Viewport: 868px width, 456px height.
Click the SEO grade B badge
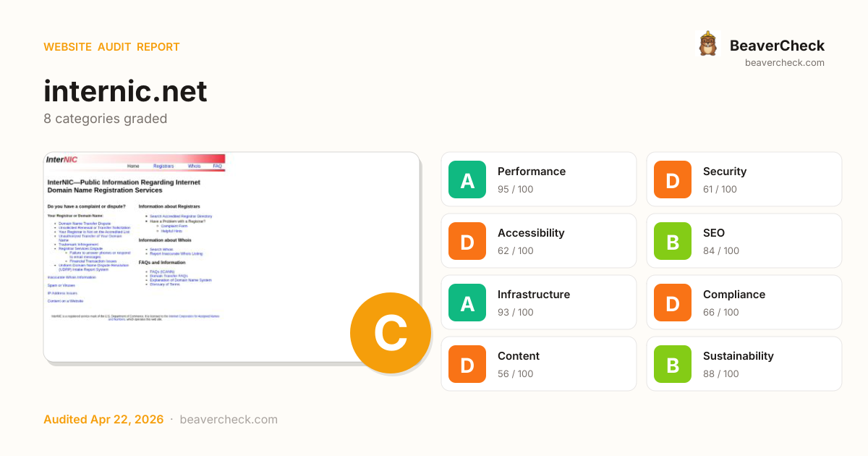coord(673,241)
